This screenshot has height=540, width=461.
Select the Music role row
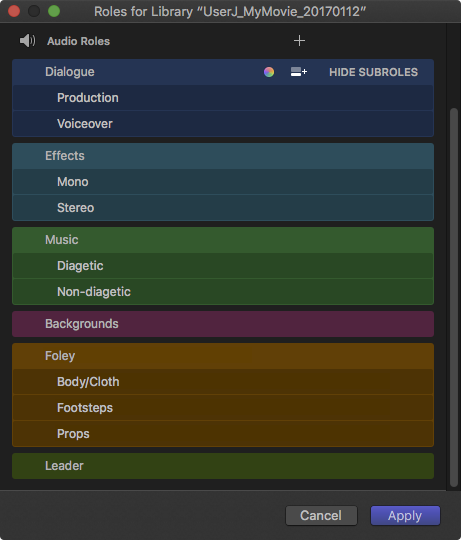(x=223, y=240)
